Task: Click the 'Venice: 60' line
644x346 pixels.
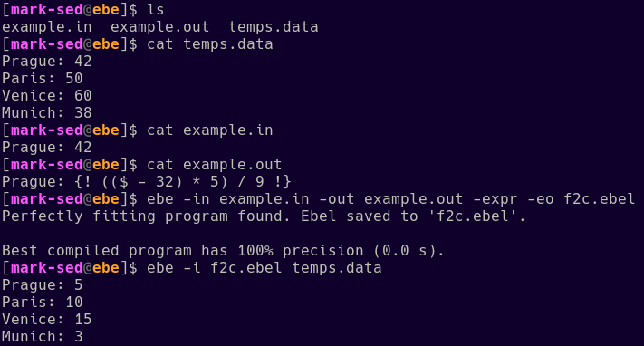Action: tap(47, 95)
